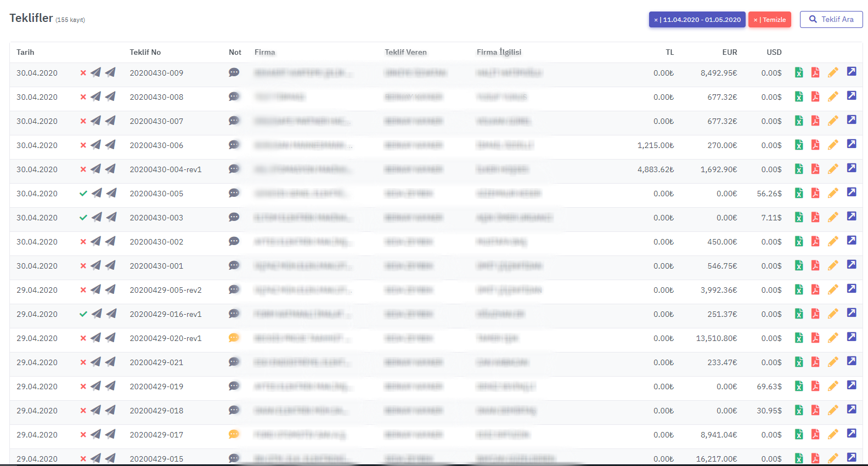Export offer 20200430-009 to Excel
Image resolution: width=868 pixels, height=466 pixels.
click(x=799, y=72)
